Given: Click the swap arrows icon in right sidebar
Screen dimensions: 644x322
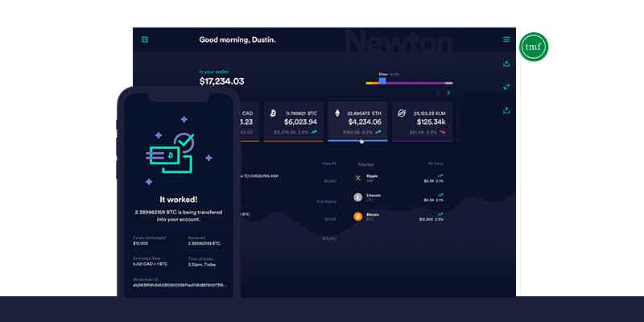Looking at the screenshot, I should tap(506, 87).
